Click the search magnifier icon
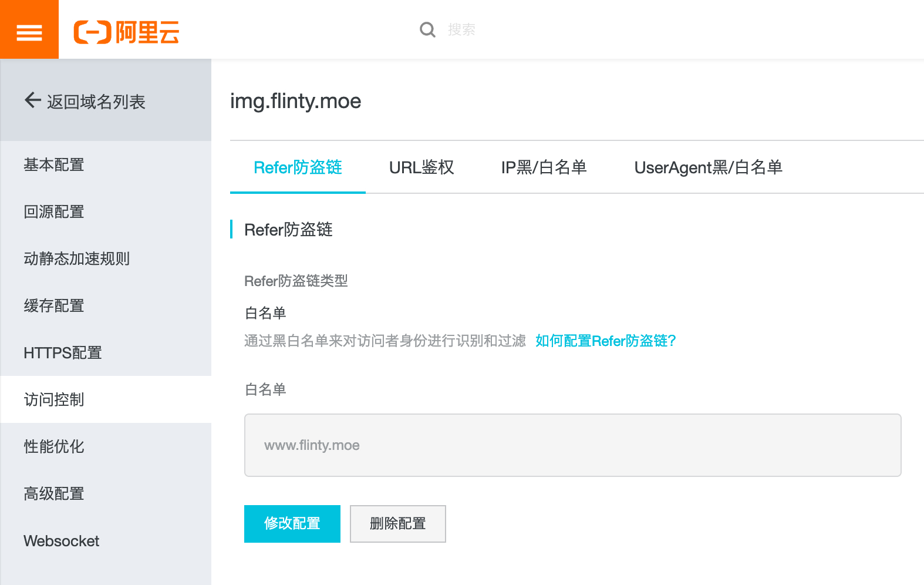Screen dimensions: 924x585 (427, 29)
